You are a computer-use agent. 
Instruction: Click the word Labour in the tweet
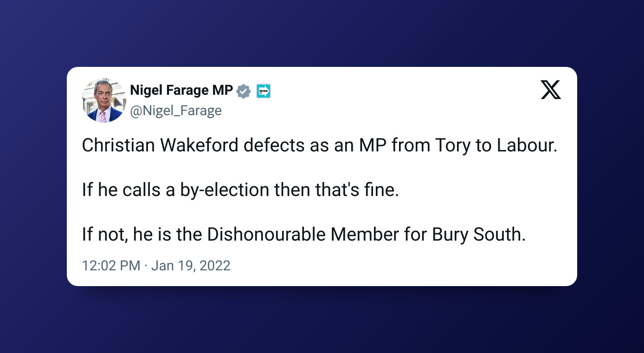(527, 145)
